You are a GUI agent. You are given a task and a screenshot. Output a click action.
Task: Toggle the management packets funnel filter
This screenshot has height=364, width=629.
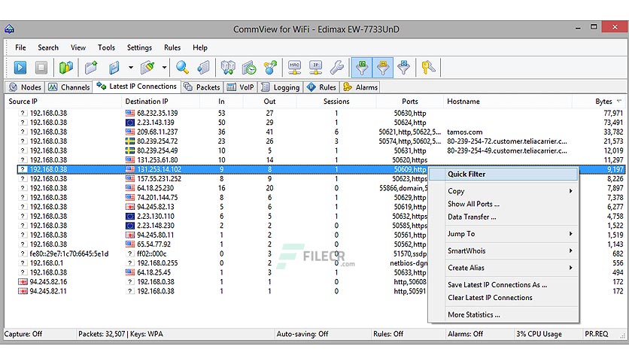click(x=383, y=68)
